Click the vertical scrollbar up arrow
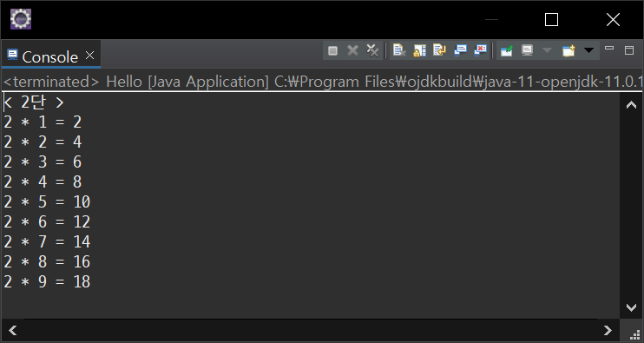Viewport: 644px width, 343px height. pos(631,105)
